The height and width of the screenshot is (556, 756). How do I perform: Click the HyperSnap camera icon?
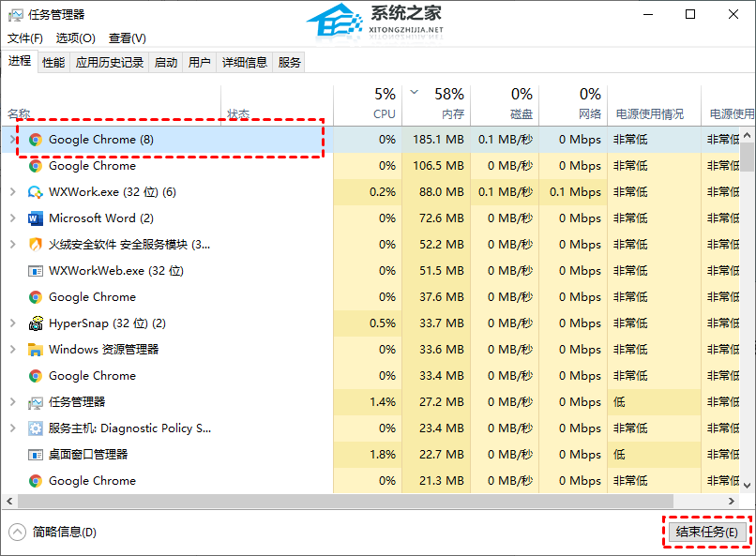[x=36, y=323]
